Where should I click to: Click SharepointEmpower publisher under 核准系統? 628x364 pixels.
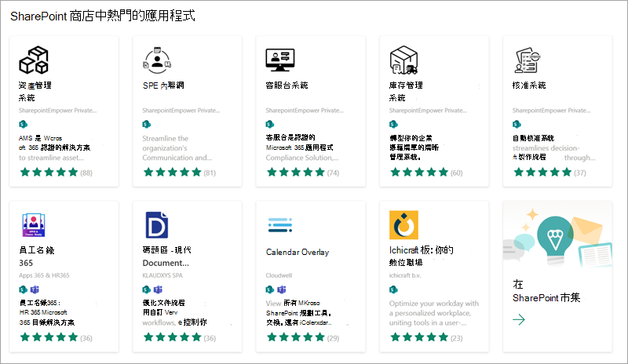pyautogui.click(x=551, y=111)
